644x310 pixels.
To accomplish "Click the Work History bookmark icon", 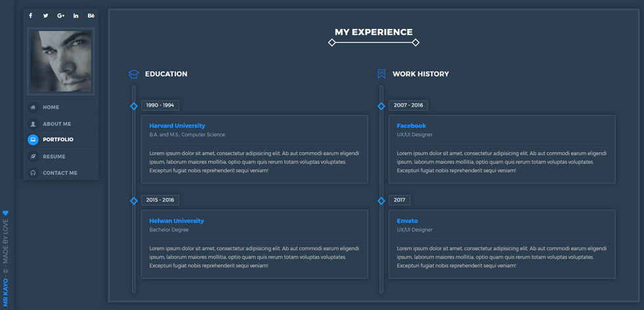I will (382, 74).
